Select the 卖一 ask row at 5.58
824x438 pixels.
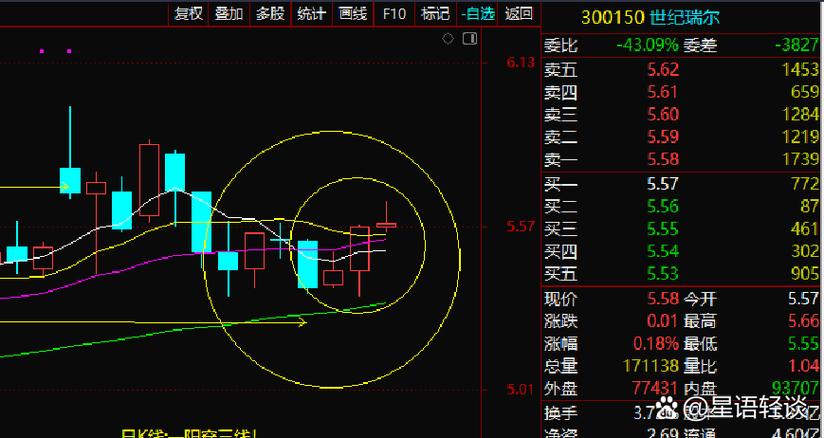(x=680, y=160)
